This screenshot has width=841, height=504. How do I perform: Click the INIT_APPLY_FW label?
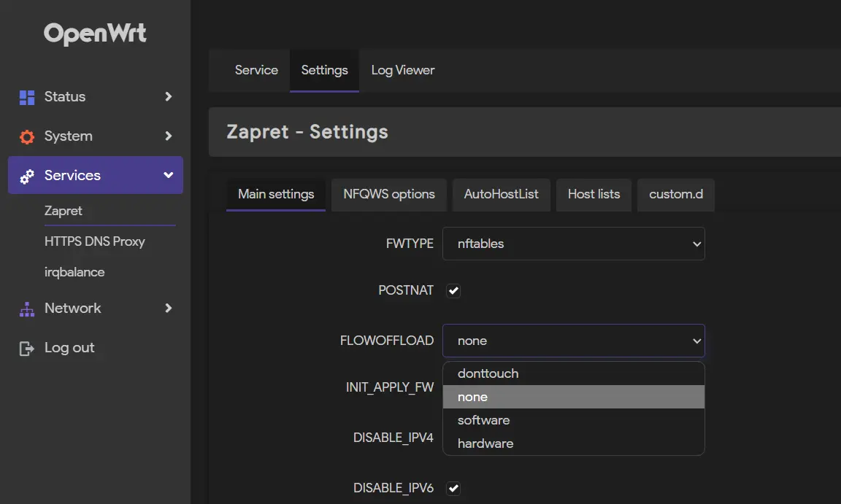pos(389,387)
